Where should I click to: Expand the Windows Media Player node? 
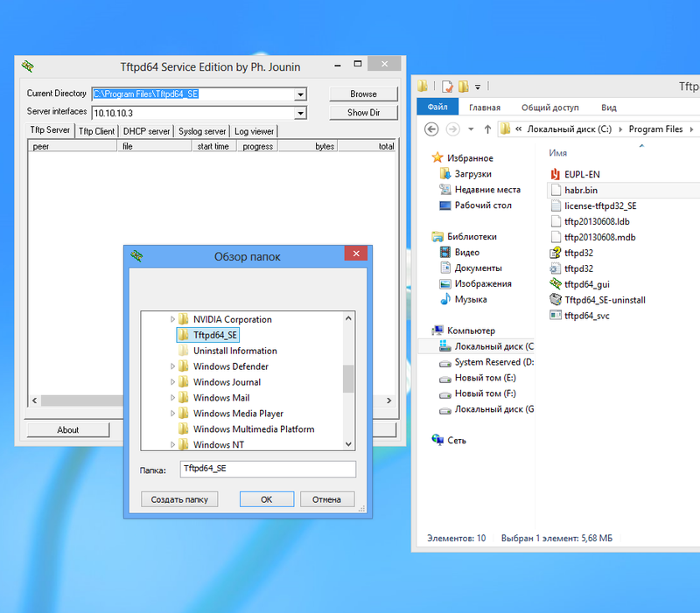tap(172, 413)
